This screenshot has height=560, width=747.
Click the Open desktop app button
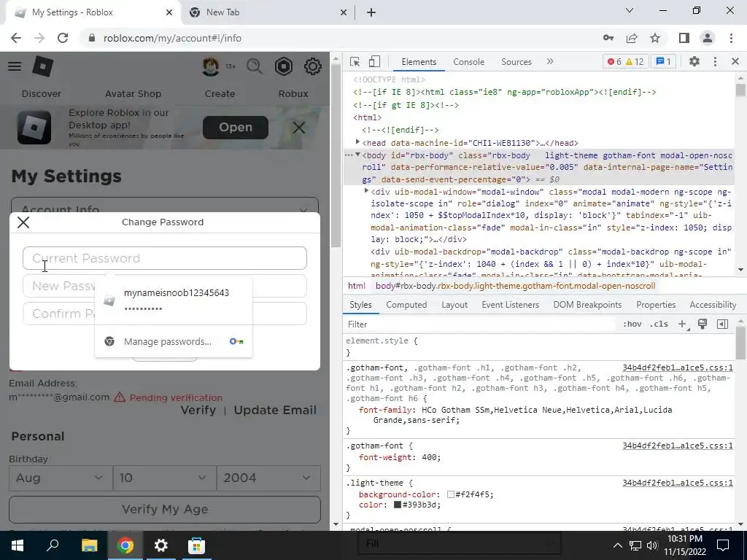[x=236, y=128]
